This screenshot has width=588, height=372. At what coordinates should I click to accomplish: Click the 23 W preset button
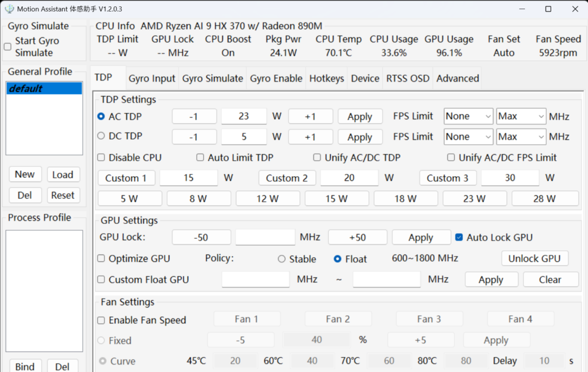[475, 199]
